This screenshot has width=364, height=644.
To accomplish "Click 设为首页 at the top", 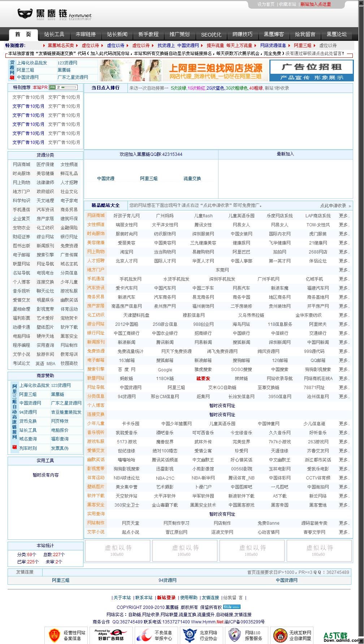I will [266, 4].
